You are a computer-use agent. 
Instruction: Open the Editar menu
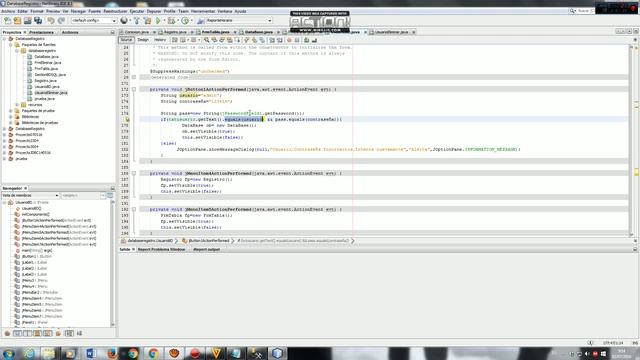[22, 11]
